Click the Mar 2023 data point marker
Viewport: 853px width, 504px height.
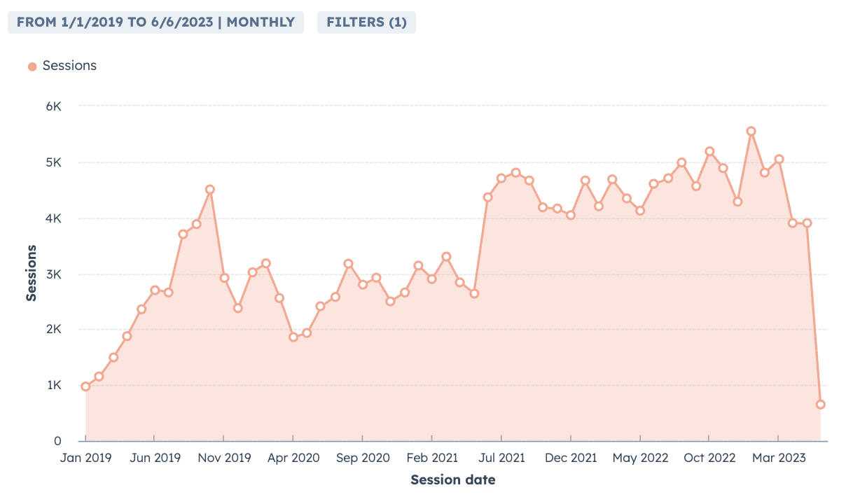(779, 159)
